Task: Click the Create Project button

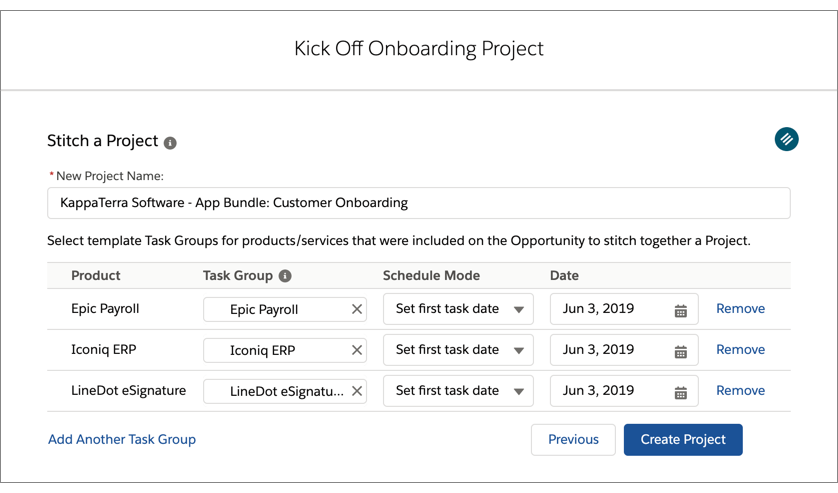Action: tap(683, 440)
